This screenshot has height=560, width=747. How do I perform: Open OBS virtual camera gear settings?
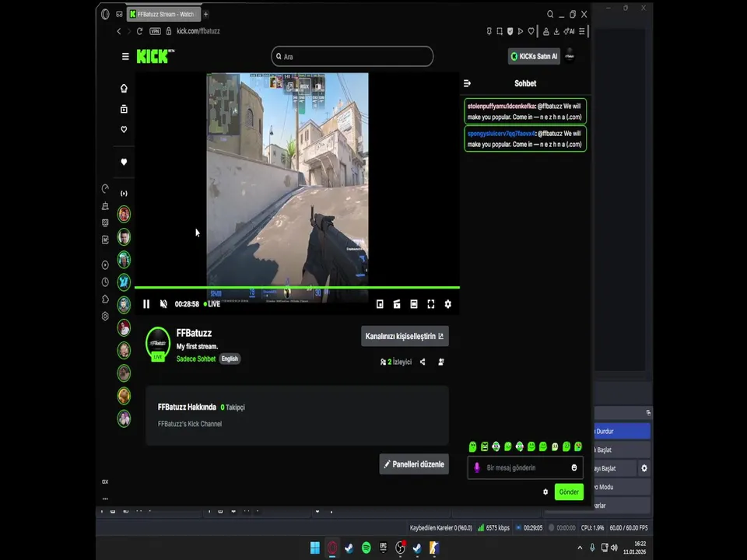point(644,468)
